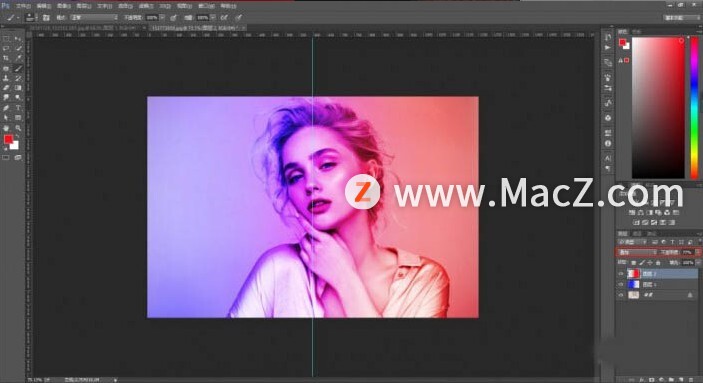The image size is (703, 383).
Task: Open the Brush Preset picker
Action: point(30,17)
